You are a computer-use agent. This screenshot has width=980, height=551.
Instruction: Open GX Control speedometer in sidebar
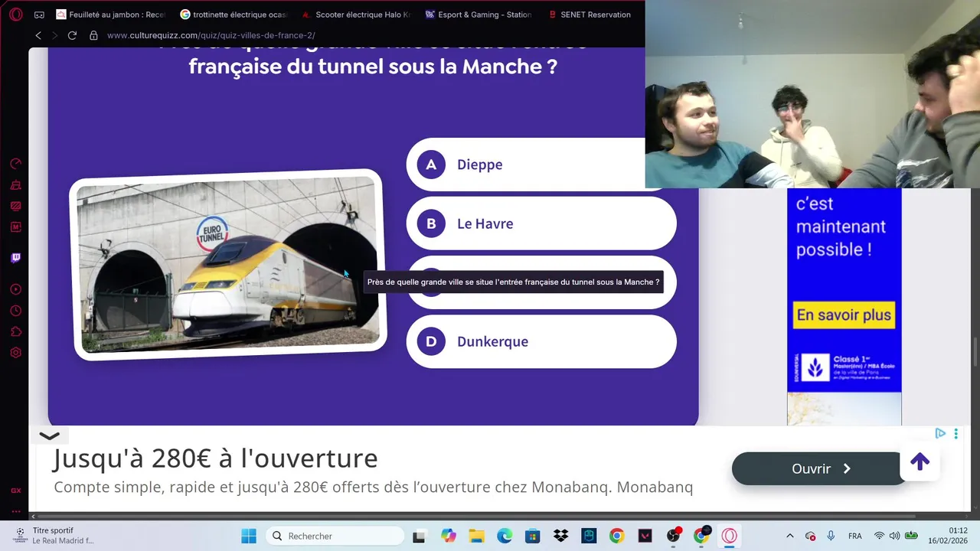[15, 164]
